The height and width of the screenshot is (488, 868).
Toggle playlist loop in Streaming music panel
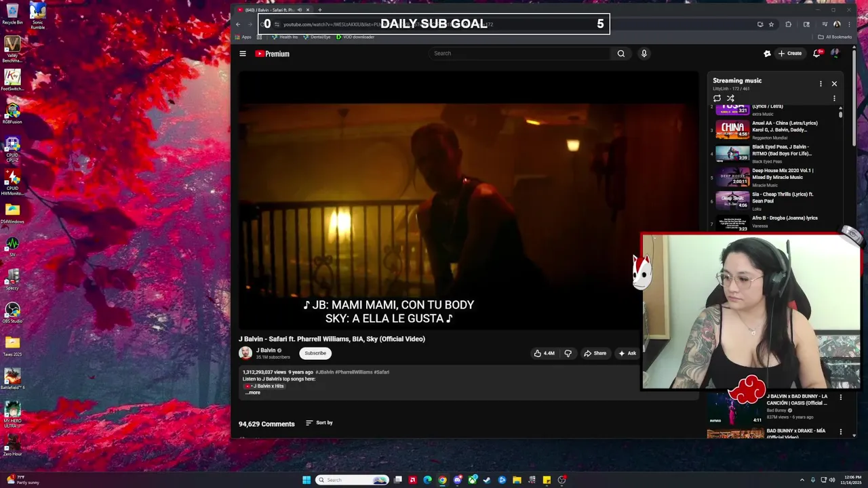click(x=717, y=98)
